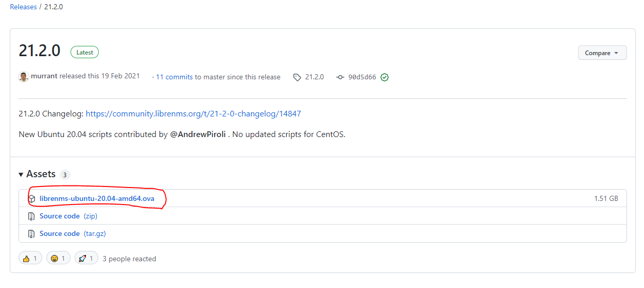The width and height of the screenshot is (644, 288).
Task: Open the Compare dropdown
Action: 602,53
